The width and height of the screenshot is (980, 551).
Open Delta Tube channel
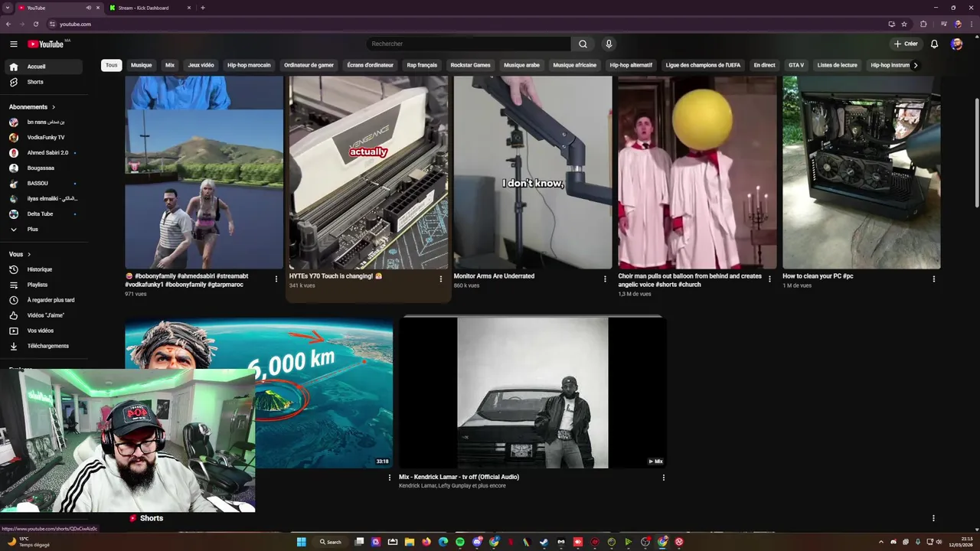pos(44,214)
